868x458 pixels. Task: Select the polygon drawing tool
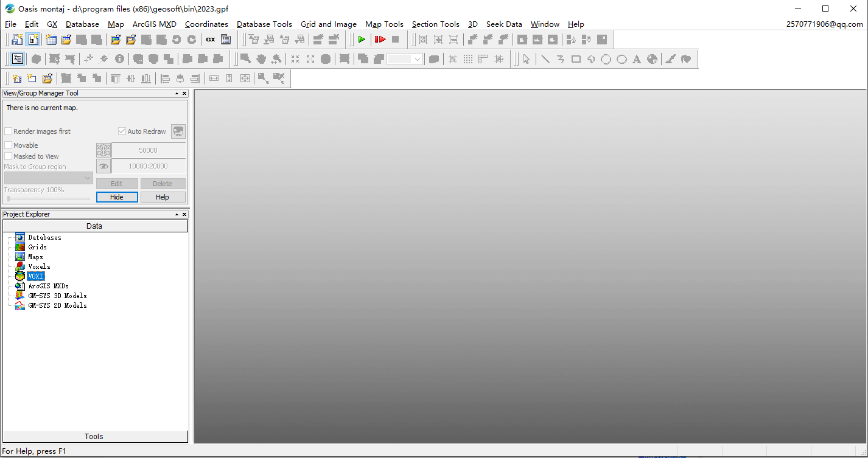coord(591,59)
